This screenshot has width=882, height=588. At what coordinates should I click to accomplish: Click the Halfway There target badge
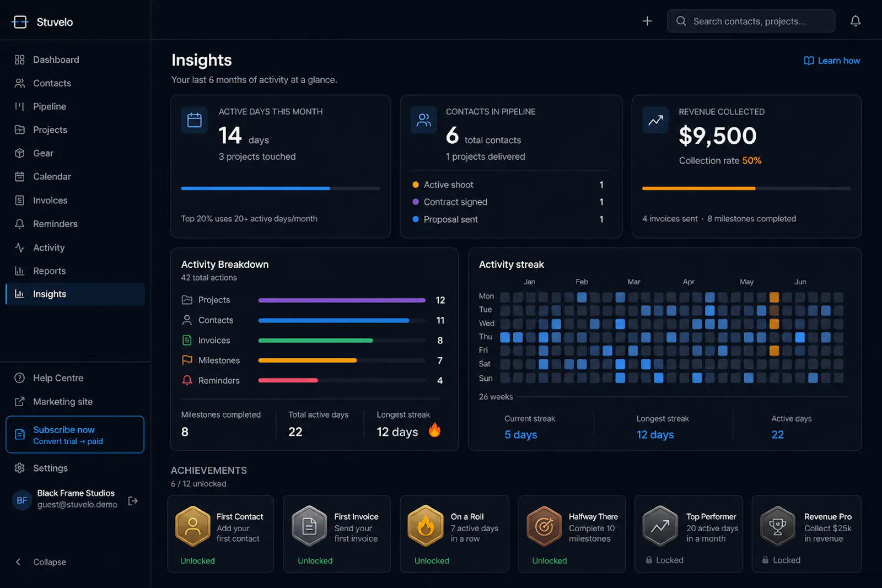(544, 526)
